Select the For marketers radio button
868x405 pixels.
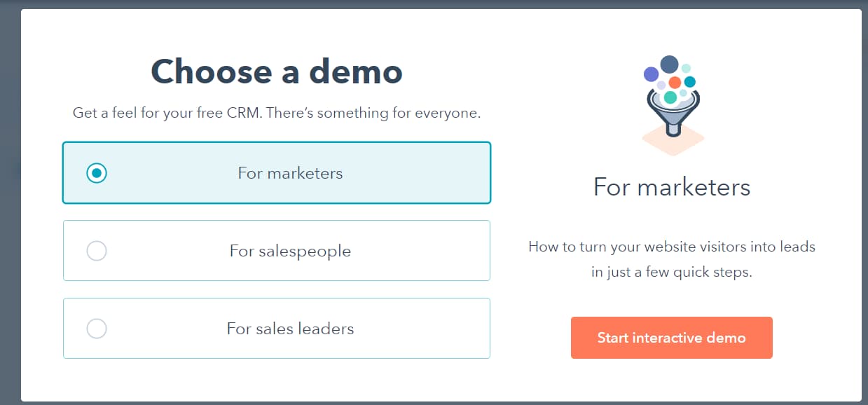point(97,173)
